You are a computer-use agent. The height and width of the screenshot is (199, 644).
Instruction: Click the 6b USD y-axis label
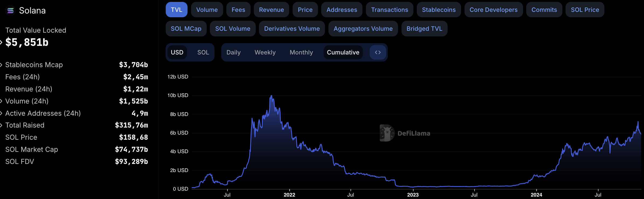pos(179,133)
